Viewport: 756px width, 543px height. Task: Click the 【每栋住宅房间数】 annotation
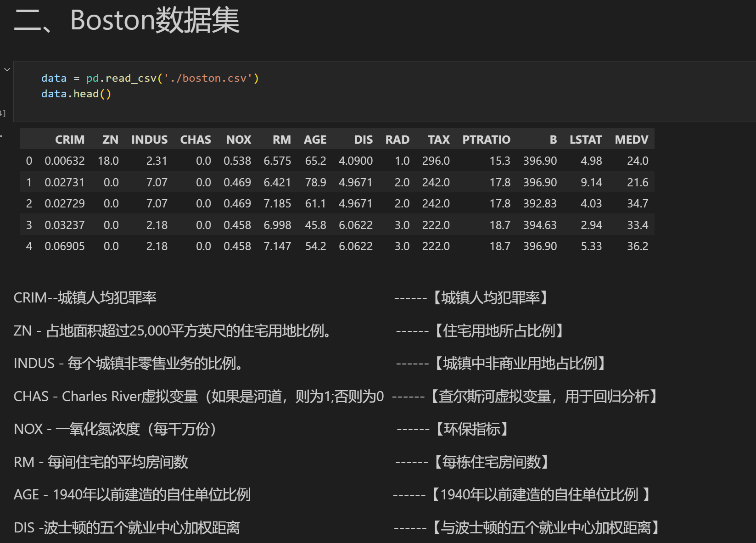pyautogui.click(x=492, y=462)
